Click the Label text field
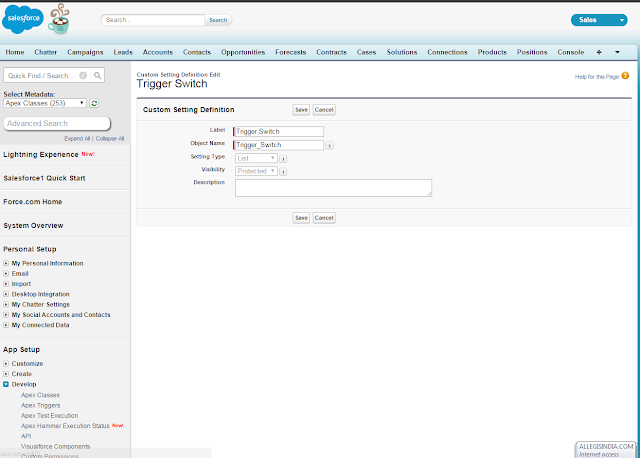Image resolution: width=640 pixels, height=458 pixels. click(279, 131)
